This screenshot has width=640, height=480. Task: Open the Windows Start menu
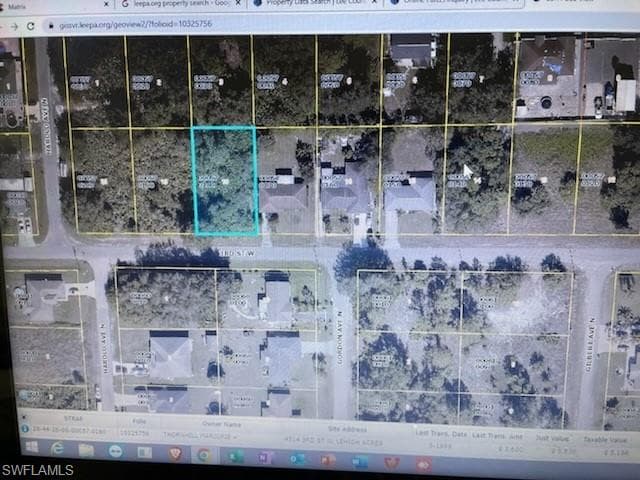pyautogui.click(x=32, y=447)
